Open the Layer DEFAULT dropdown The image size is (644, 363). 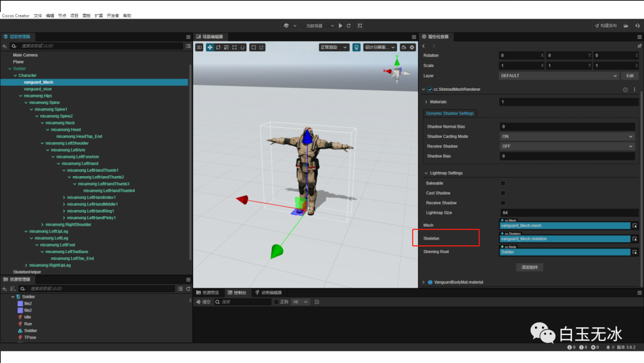pyautogui.click(x=559, y=76)
